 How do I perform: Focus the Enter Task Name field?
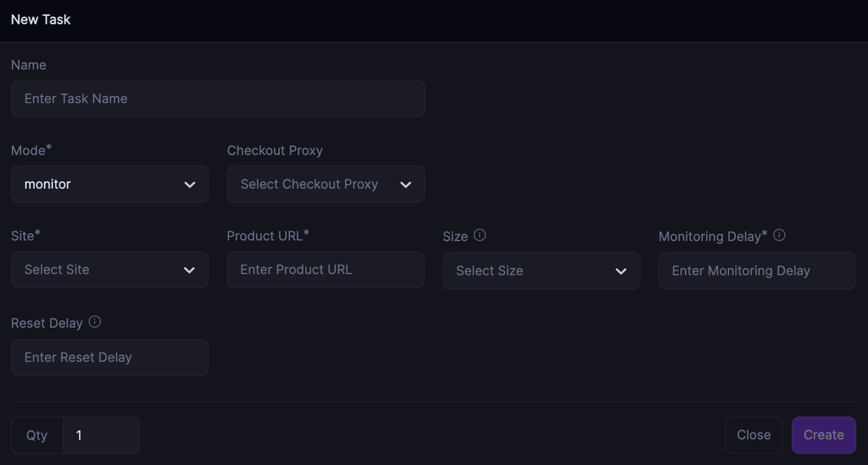tap(218, 99)
